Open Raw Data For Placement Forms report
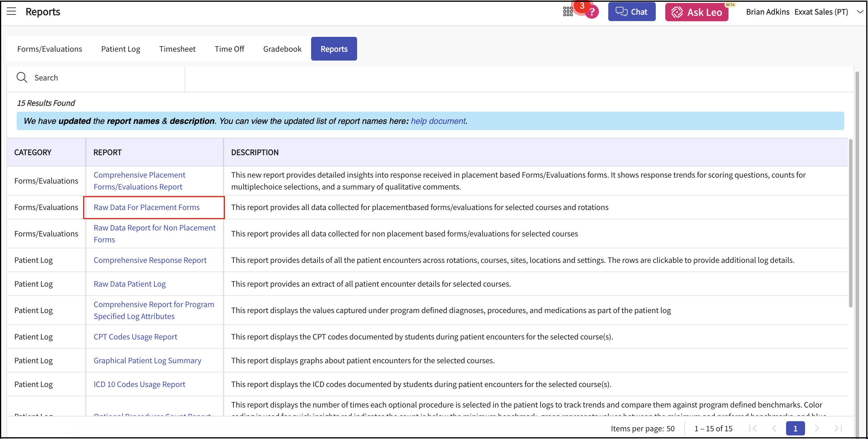The image size is (868, 439). 147,207
